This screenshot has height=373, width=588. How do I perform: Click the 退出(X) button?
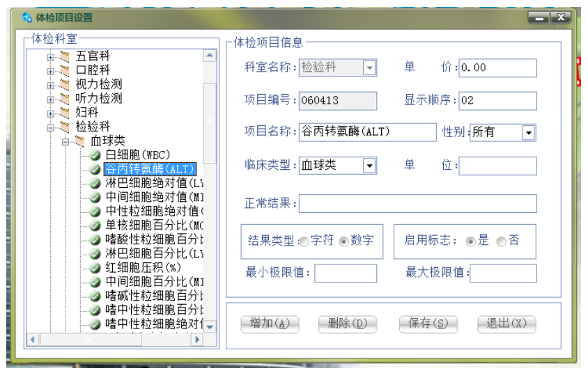[506, 324]
